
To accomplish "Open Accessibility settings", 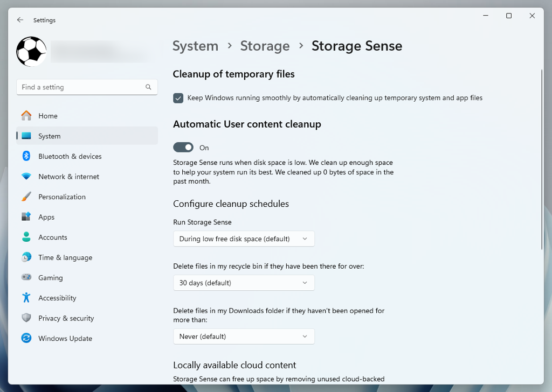I will (87, 298).
